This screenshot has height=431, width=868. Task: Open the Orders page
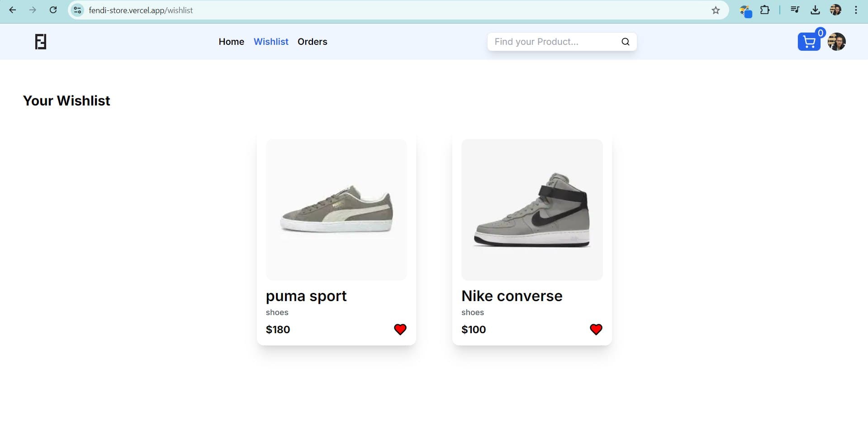point(312,42)
